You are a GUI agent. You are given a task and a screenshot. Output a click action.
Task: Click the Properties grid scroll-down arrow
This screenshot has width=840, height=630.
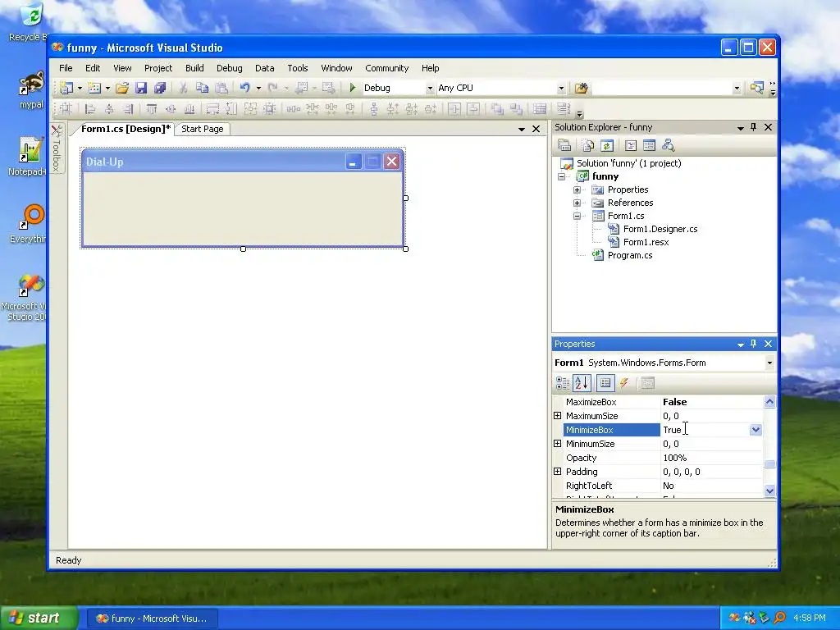769,491
